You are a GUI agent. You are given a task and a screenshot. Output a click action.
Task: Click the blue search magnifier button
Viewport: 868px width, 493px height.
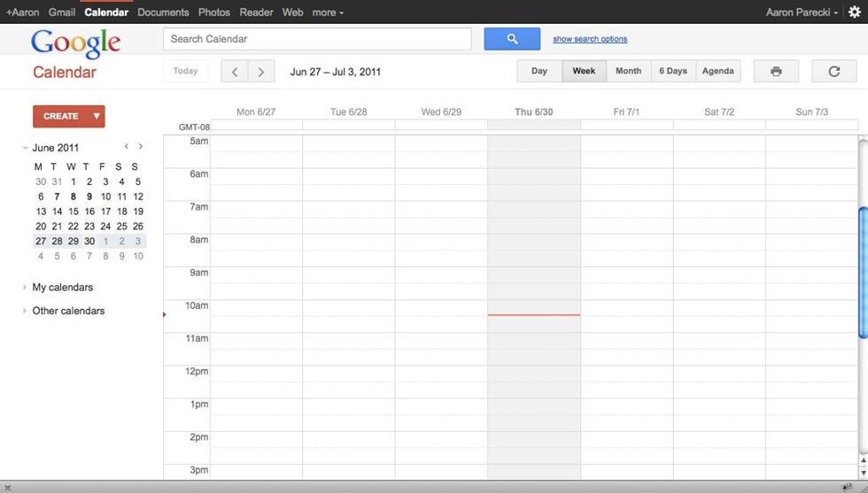pos(512,39)
